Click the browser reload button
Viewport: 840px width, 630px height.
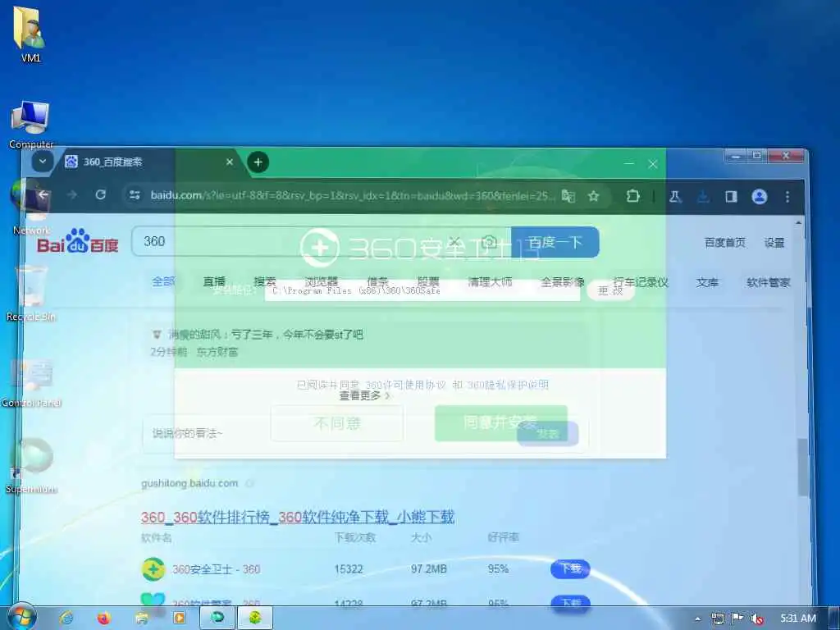coord(100,194)
